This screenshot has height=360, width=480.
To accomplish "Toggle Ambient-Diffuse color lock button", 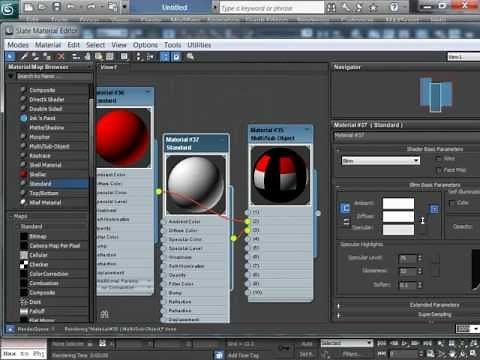I will coord(345,208).
